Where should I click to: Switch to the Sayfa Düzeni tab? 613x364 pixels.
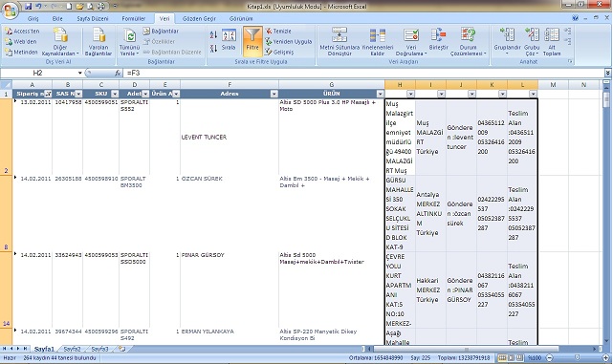tap(93, 18)
